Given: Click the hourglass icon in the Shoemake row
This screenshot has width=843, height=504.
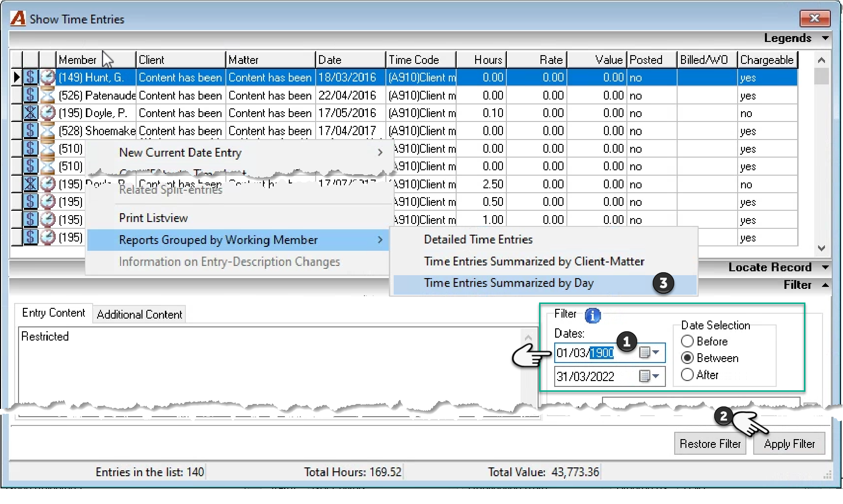Looking at the screenshot, I should [47, 130].
